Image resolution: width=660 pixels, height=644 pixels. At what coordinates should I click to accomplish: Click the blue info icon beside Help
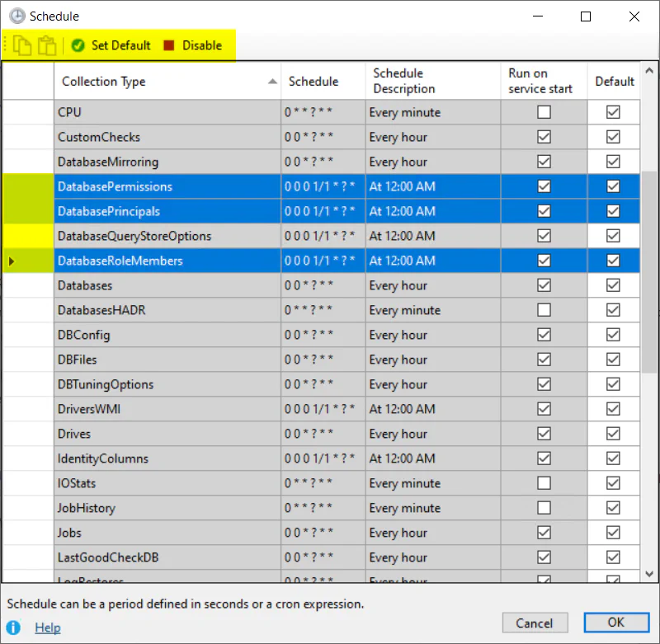click(x=14, y=628)
